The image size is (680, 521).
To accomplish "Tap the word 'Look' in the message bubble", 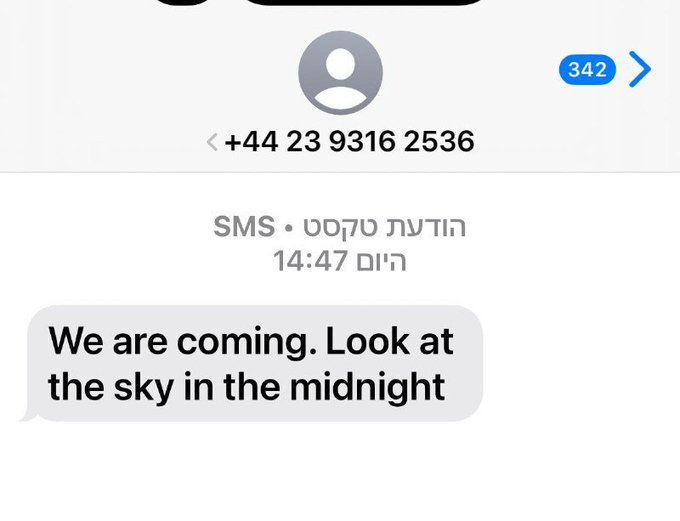I will click(x=367, y=341).
